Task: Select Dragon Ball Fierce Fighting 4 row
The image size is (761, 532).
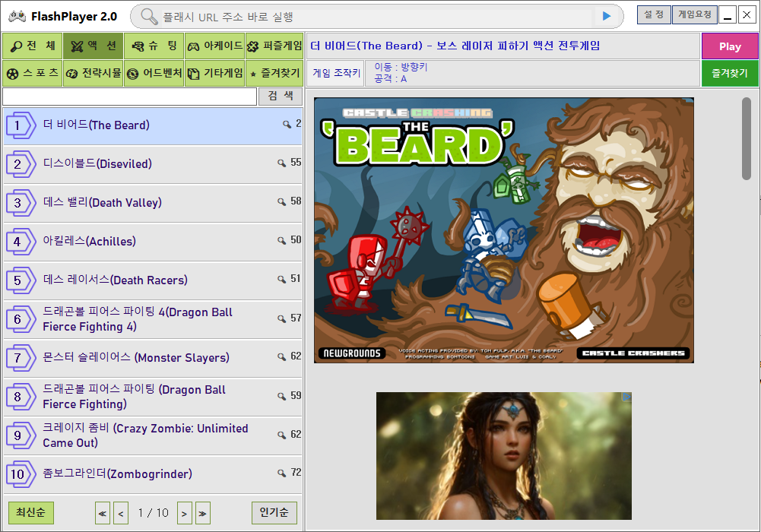Action: pyautogui.click(x=152, y=320)
